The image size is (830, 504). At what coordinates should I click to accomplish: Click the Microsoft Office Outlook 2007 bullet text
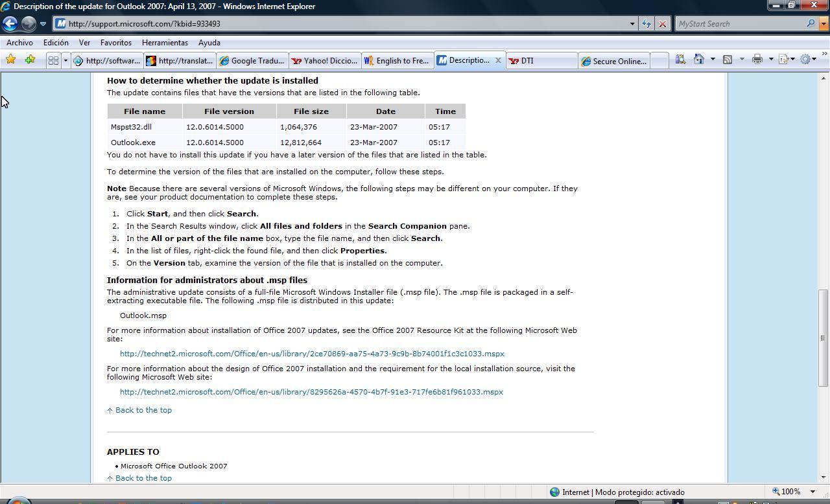(174, 466)
